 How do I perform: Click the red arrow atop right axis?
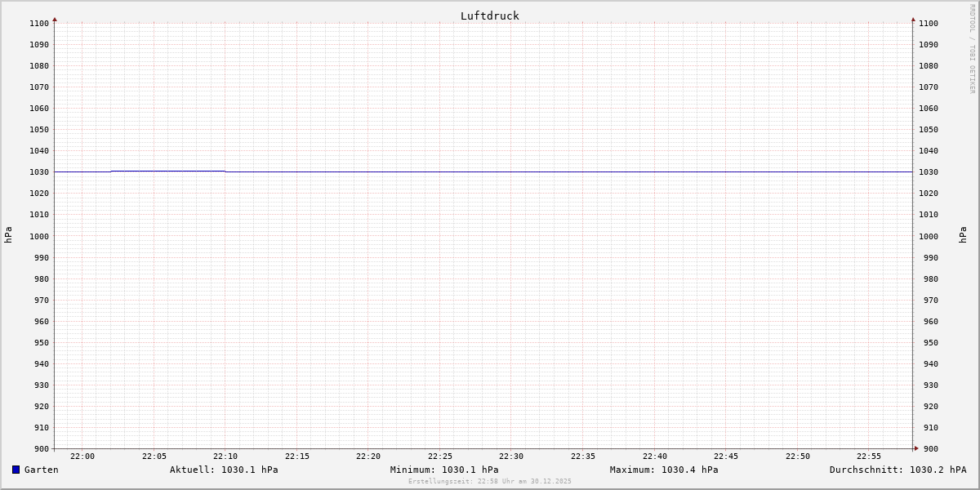click(913, 19)
